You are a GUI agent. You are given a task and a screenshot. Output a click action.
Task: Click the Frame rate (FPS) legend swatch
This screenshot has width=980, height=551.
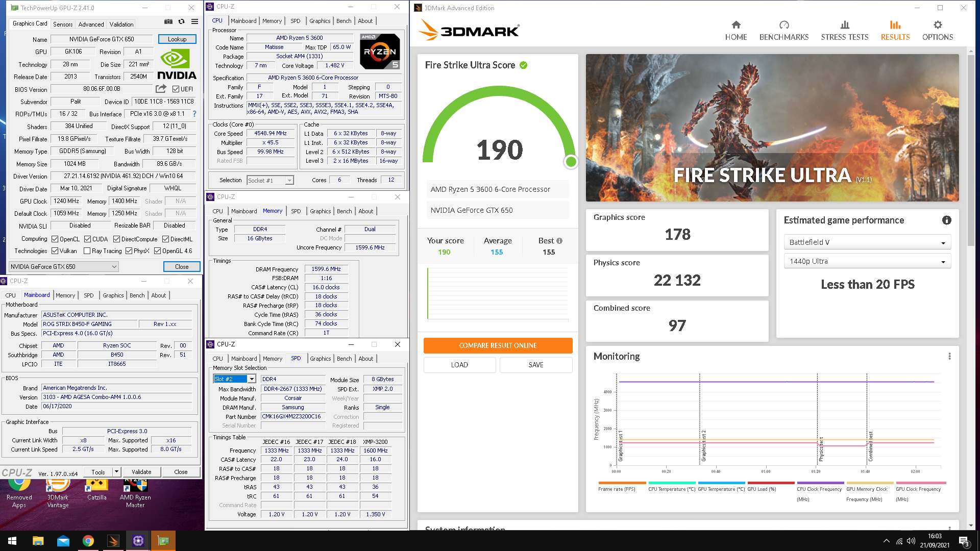click(x=622, y=483)
